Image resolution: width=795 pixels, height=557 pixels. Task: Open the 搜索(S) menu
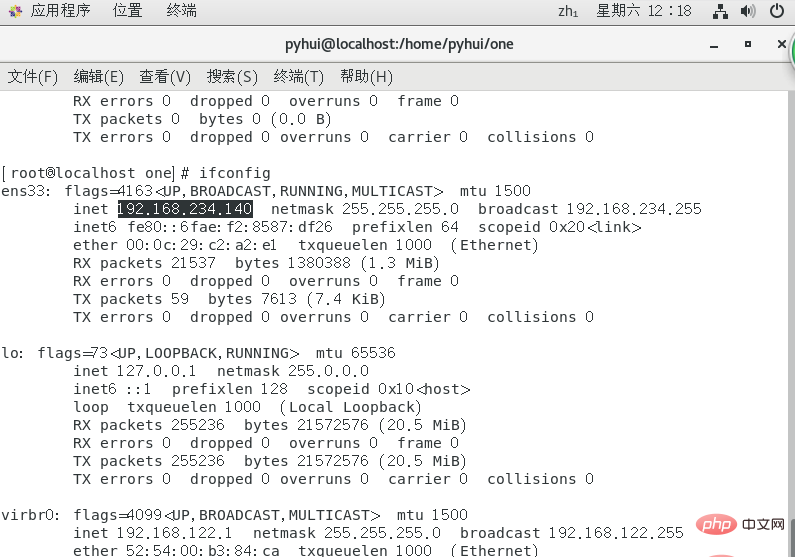click(x=232, y=77)
